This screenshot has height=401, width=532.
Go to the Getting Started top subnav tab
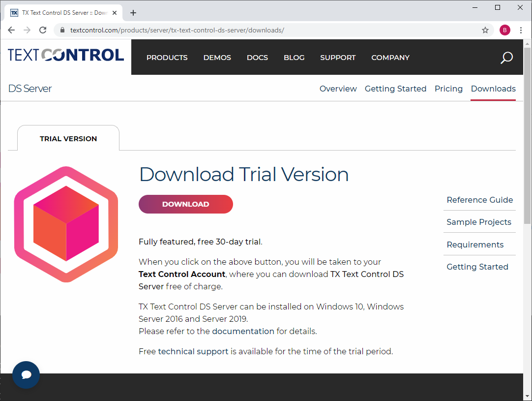pyautogui.click(x=395, y=89)
